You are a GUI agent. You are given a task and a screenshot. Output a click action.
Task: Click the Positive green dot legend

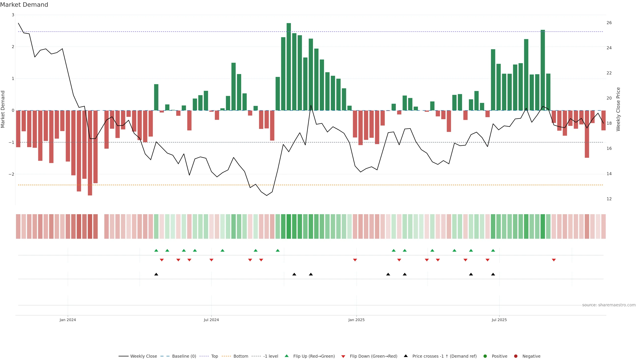point(485,356)
